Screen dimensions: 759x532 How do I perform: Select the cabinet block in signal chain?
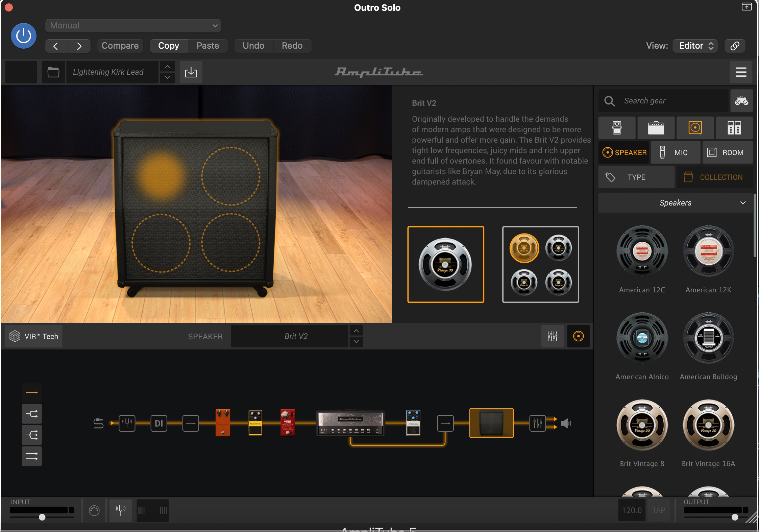pyautogui.click(x=491, y=423)
